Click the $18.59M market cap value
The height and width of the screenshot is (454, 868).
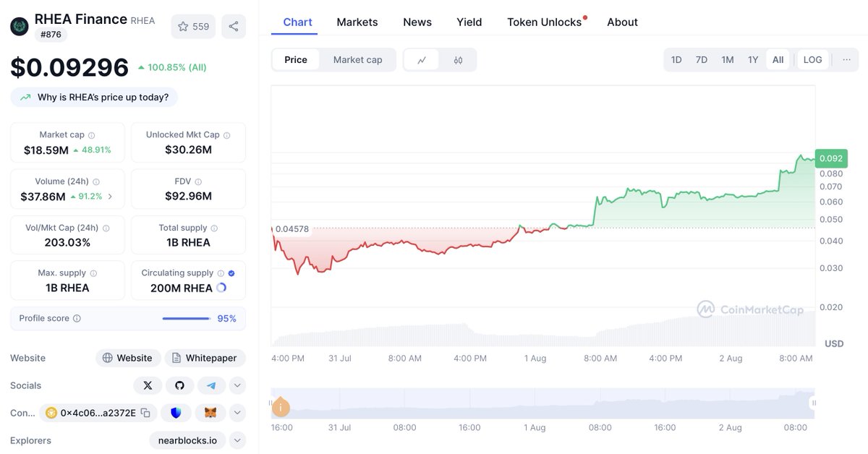(46, 150)
